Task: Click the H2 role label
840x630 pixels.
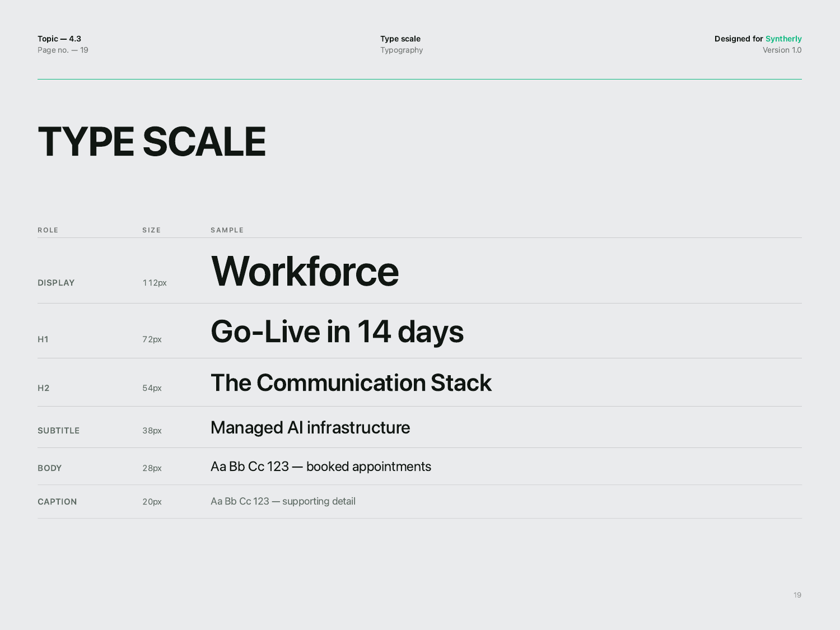Action: (x=44, y=388)
